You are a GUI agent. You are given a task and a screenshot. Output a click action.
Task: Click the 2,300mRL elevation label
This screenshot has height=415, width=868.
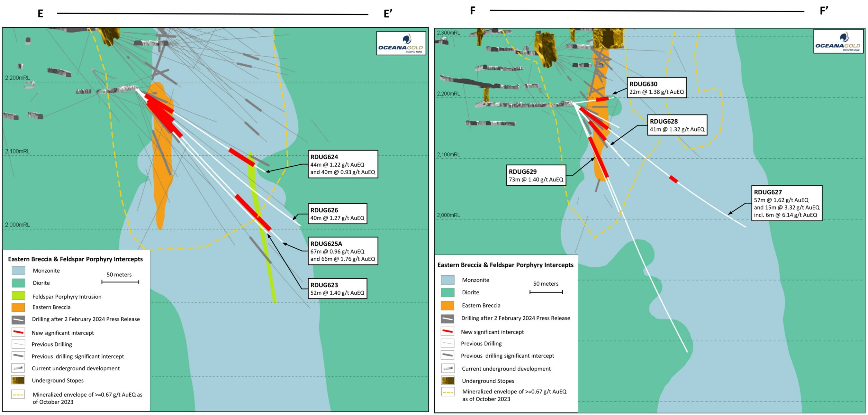[448, 33]
